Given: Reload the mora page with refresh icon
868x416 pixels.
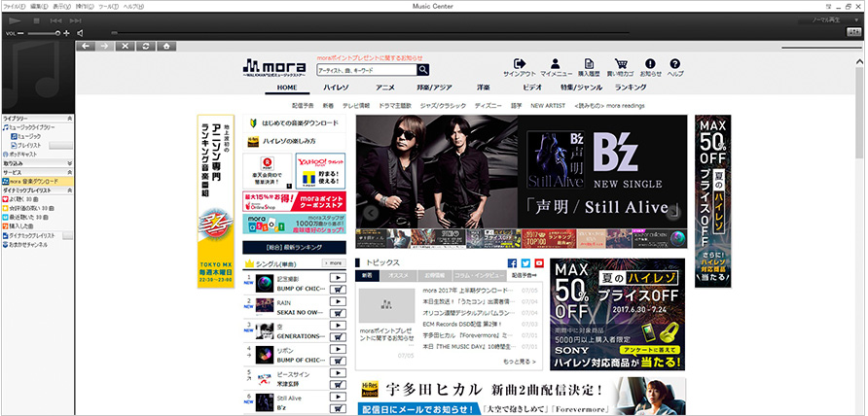Looking at the screenshot, I should [146, 46].
